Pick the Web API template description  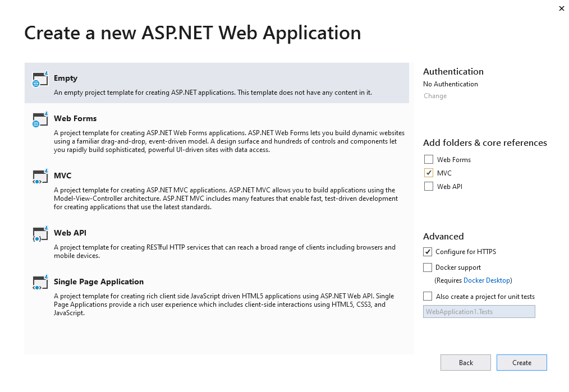(224, 251)
